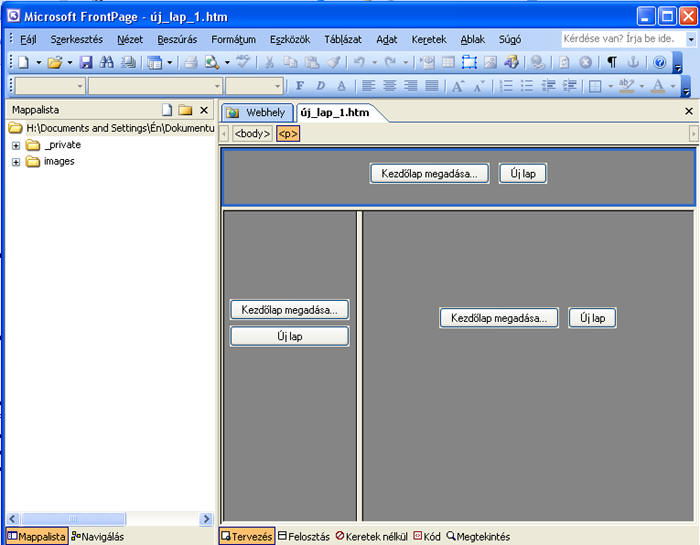
Task: Click the Preview in Browser icon
Action: click(x=212, y=62)
